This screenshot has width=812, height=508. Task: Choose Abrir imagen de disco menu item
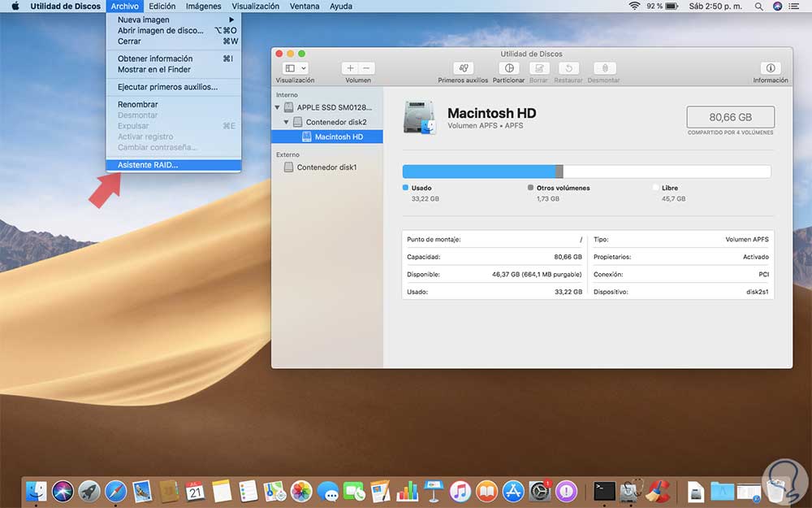tap(174, 31)
